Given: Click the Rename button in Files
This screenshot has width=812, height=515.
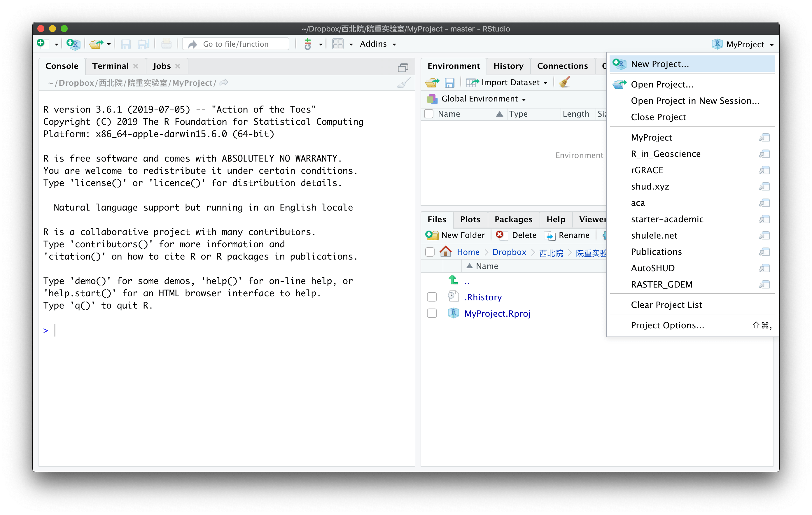Looking at the screenshot, I should point(567,235).
